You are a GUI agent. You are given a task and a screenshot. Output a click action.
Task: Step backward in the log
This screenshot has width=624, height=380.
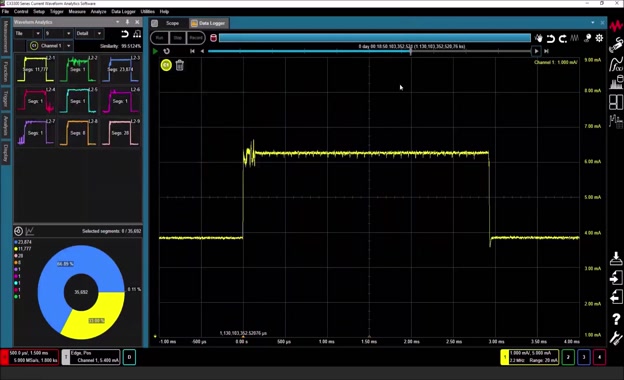202,51
